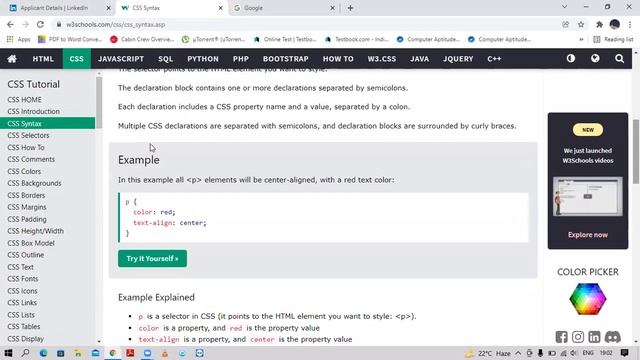
Task: Click the share page icon in address bar
Action: 566,24
